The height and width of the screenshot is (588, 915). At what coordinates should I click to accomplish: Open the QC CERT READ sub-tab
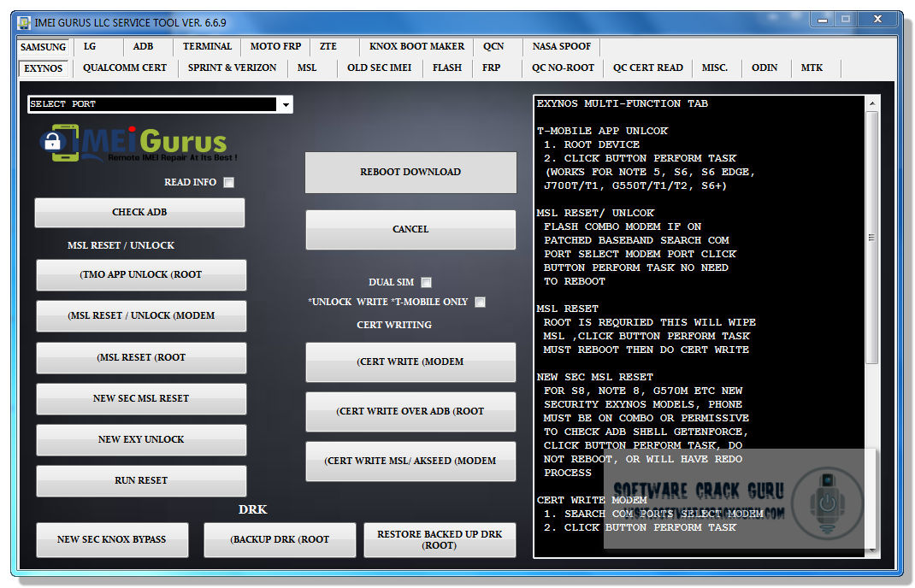647,68
